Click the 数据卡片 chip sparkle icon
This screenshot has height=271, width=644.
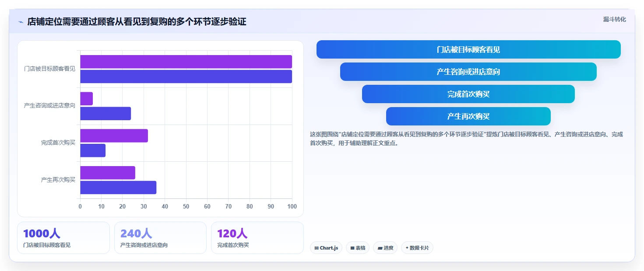(407, 248)
